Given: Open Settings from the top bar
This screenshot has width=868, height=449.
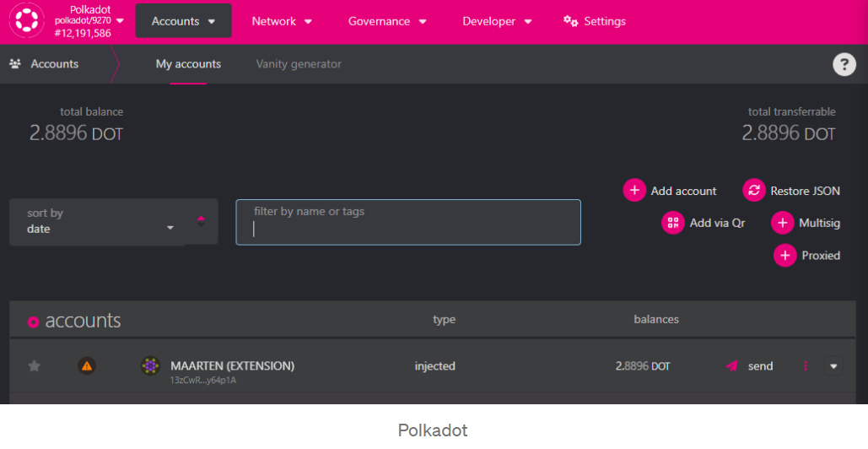Looking at the screenshot, I should tap(595, 21).
